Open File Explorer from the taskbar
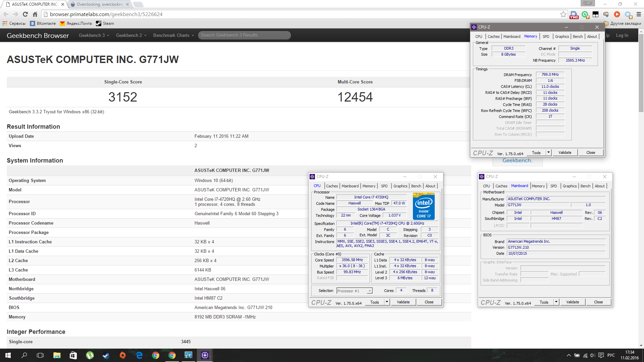Screen dimensions: 644x362 (x=57, y=355)
